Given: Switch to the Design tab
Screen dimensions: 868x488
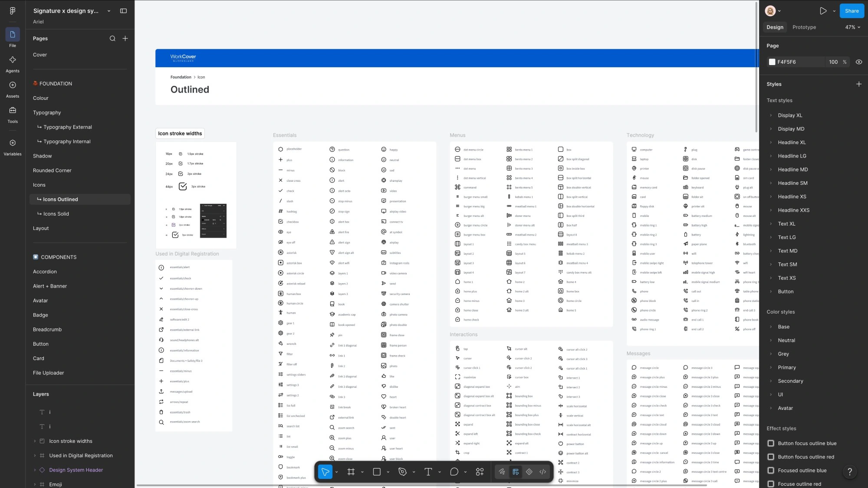Looking at the screenshot, I should 775,27.
